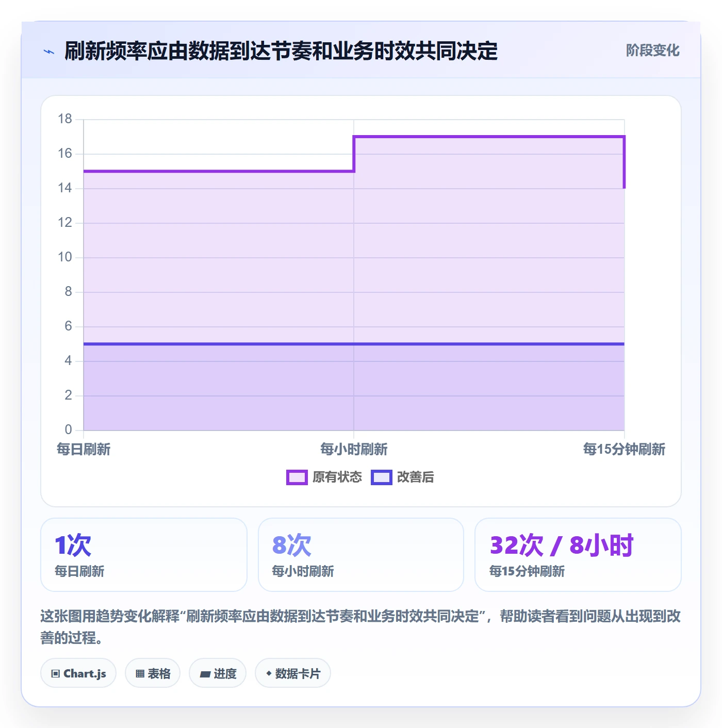The width and height of the screenshot is (722, 728).
Task: Click the x-axis label 每日刷新 under the chart
Action: tap(84, 450)
